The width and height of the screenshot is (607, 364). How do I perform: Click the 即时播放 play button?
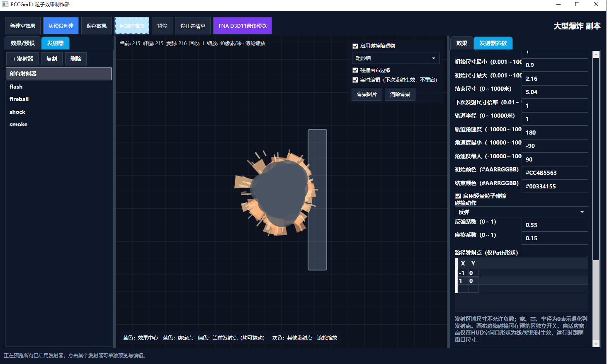[132, 26]
